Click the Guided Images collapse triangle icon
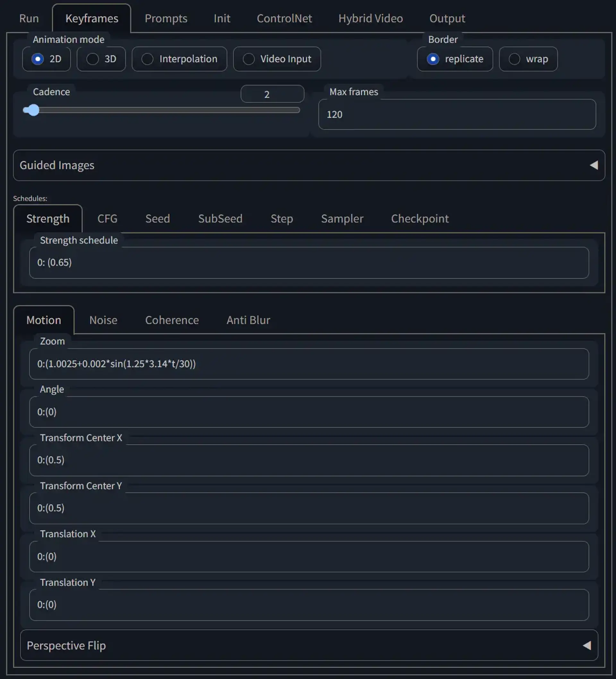 [x=594, y=165]
